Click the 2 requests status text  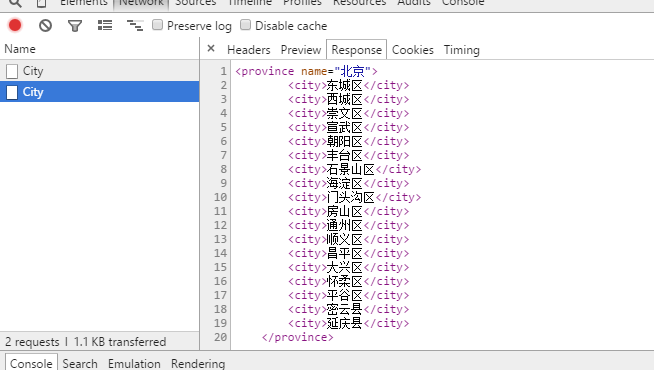point(32,342)
